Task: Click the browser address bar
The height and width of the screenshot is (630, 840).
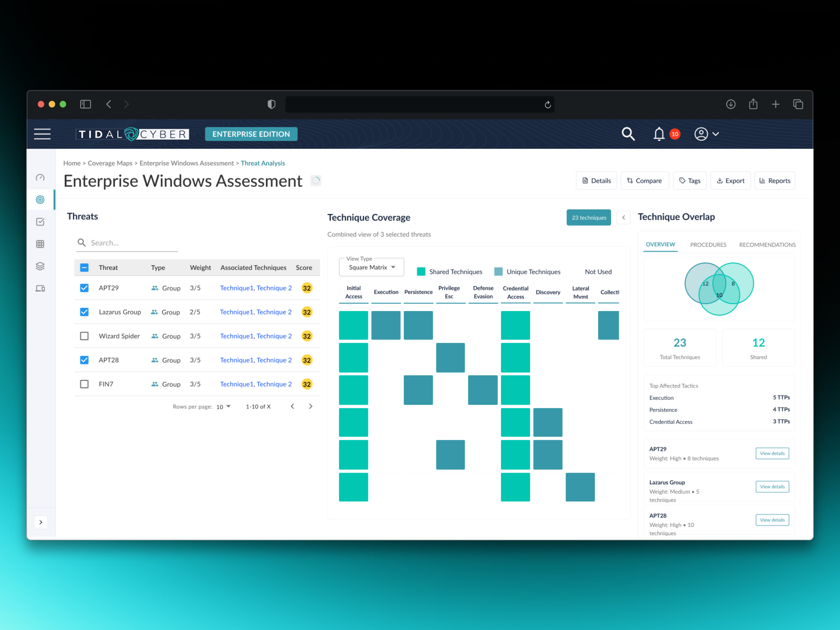Action: 420,105
